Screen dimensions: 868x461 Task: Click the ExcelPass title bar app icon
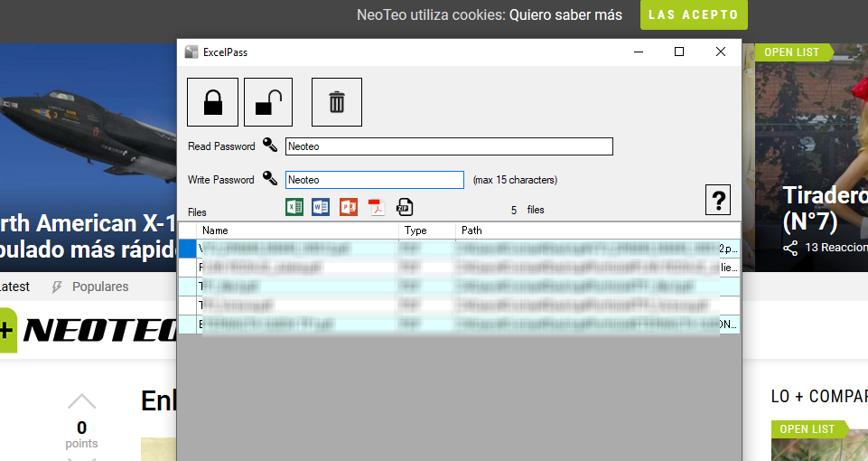191,52
